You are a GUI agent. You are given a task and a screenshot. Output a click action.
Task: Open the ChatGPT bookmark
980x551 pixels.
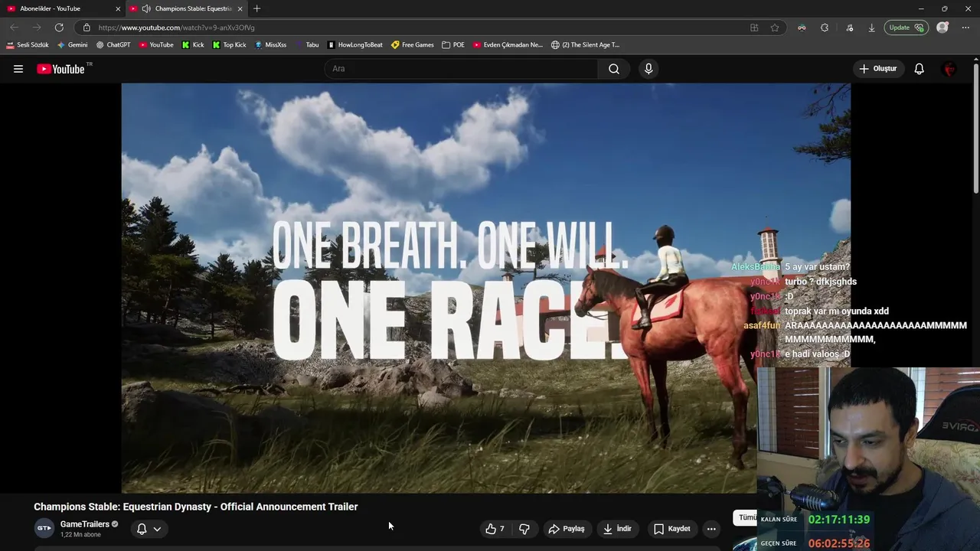tap(113, 45)
